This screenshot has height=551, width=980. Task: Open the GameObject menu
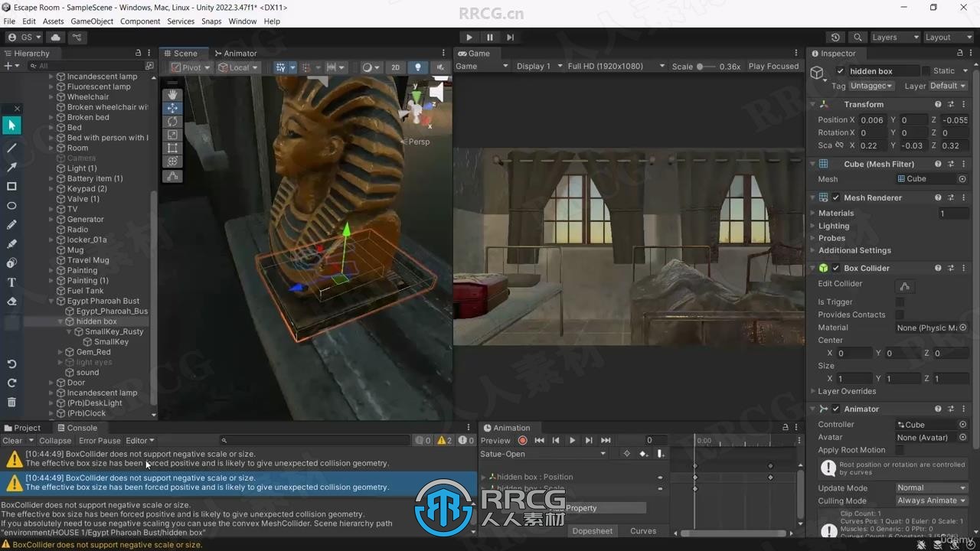point(92,21)
